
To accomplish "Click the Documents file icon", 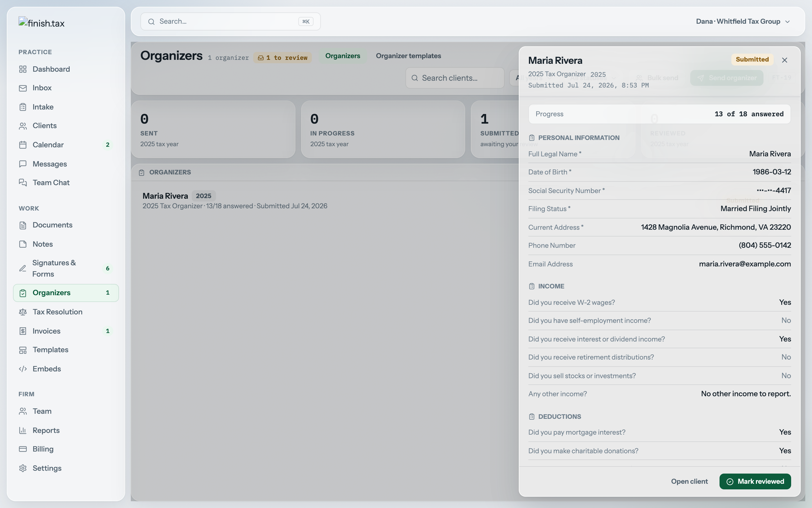I will point(23,225).
